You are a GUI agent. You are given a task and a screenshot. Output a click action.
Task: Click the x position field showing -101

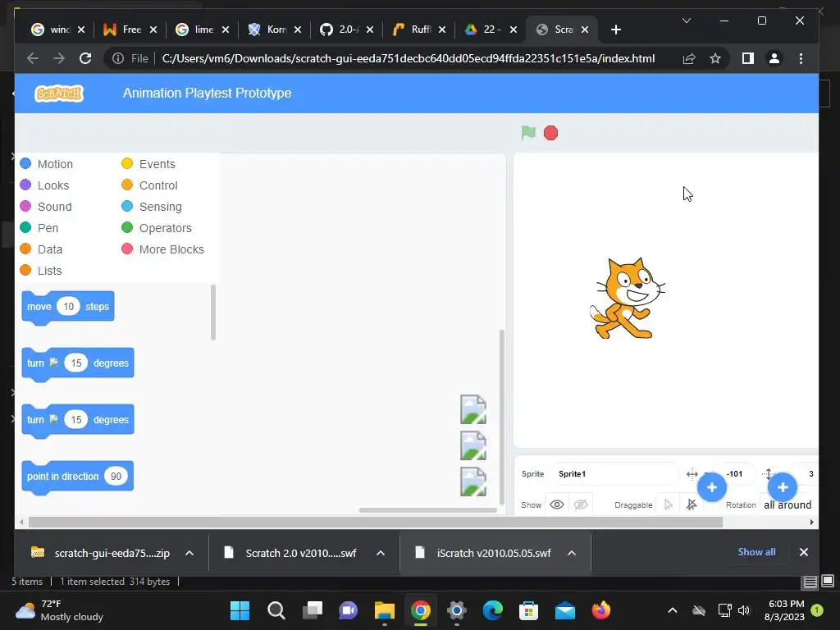[734, 473]
